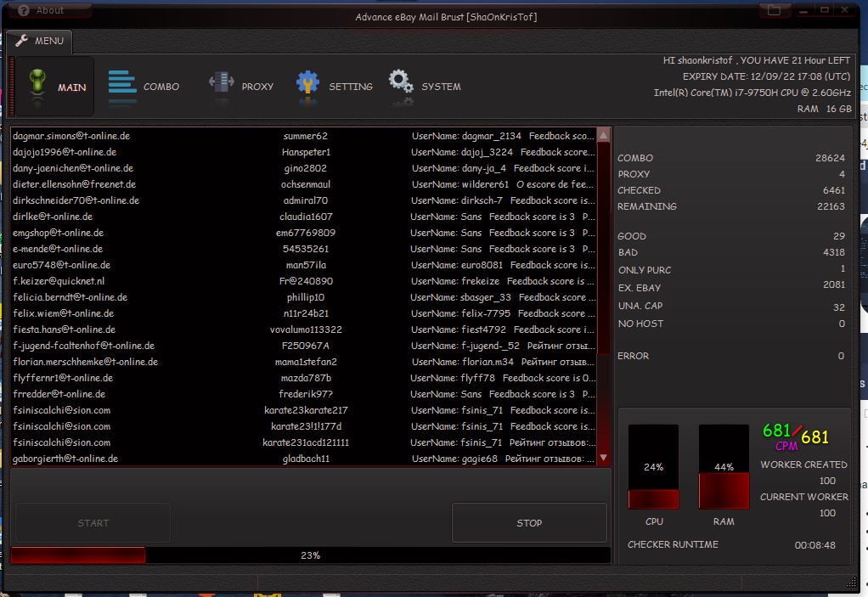Click the red results scrollbar track

[603, 296]
